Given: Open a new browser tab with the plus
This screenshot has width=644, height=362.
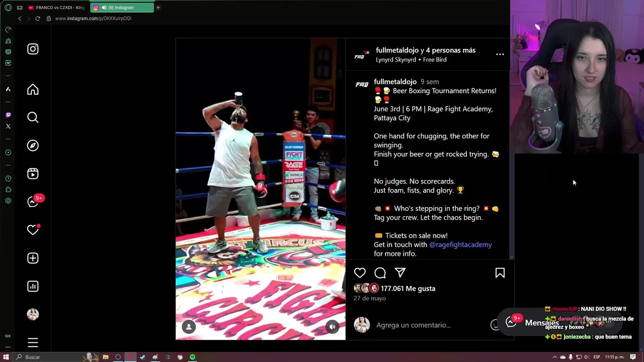Looking at the screenshot, I should pyautogui.click(x=158, y=8).
